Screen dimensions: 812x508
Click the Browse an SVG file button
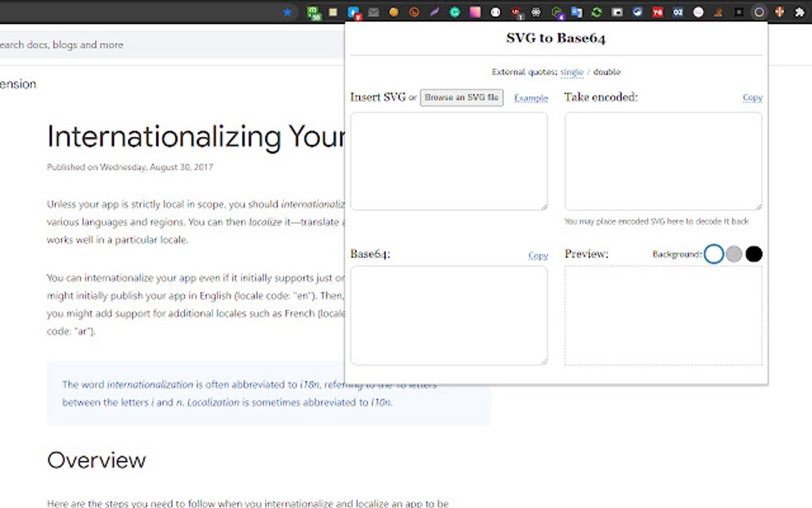point(462,97)
